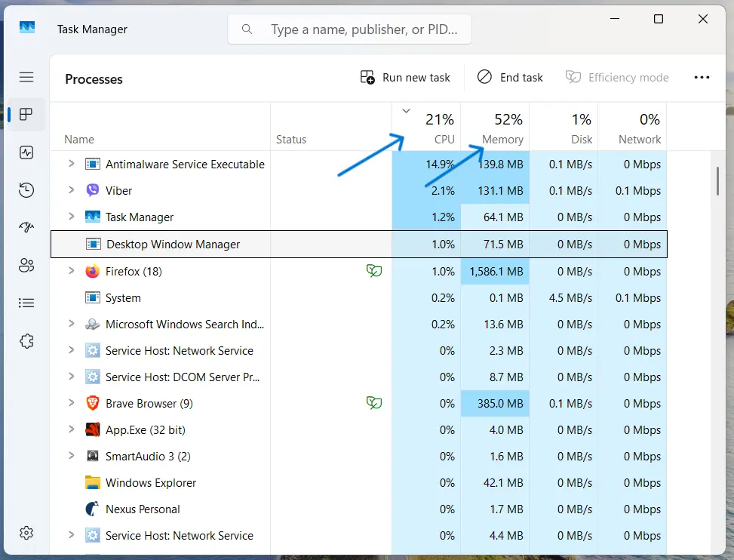Click Firefox memory value 1,586.1 MB
The width and height of the screenshot is (734, 560).
pos(496,272)
